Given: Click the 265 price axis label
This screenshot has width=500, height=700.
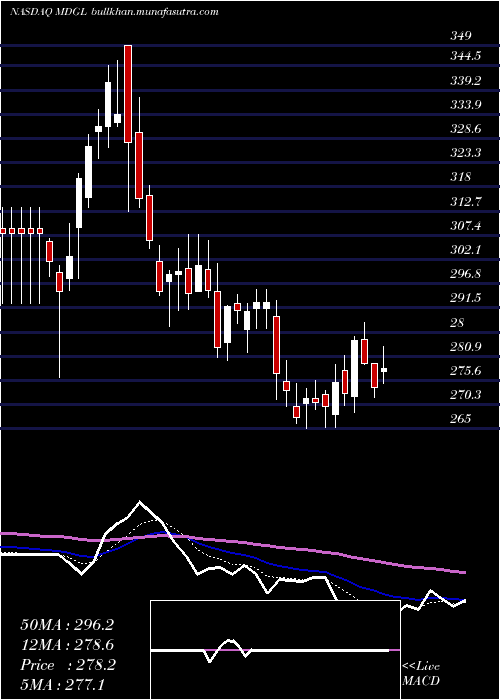Looking at the screenshot, I should (460, 419).
